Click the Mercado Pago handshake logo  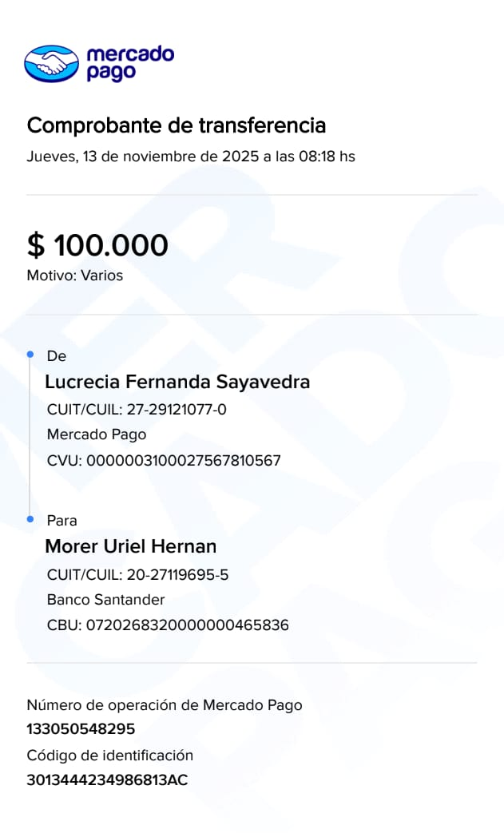(52, 63)
